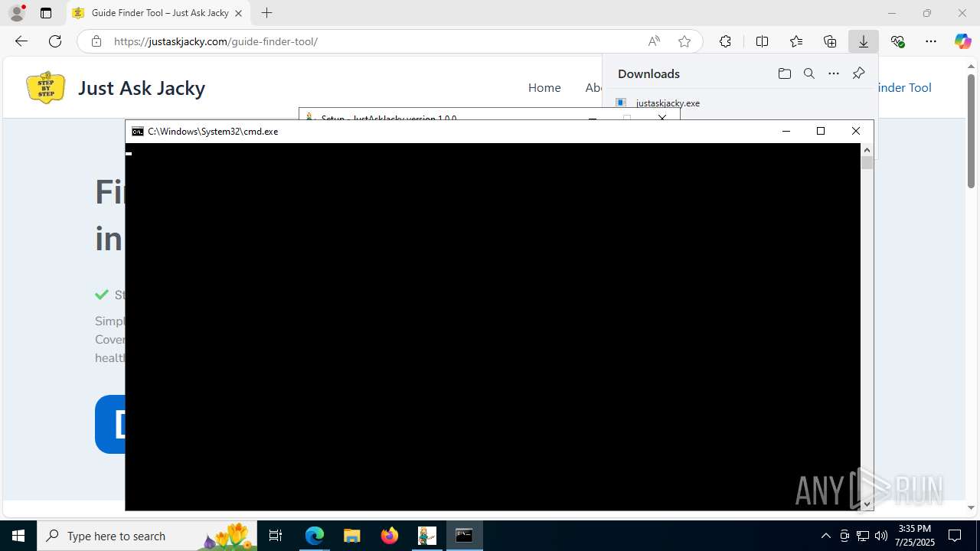Toggle the Downloads toolbar button

coord(864,41)
